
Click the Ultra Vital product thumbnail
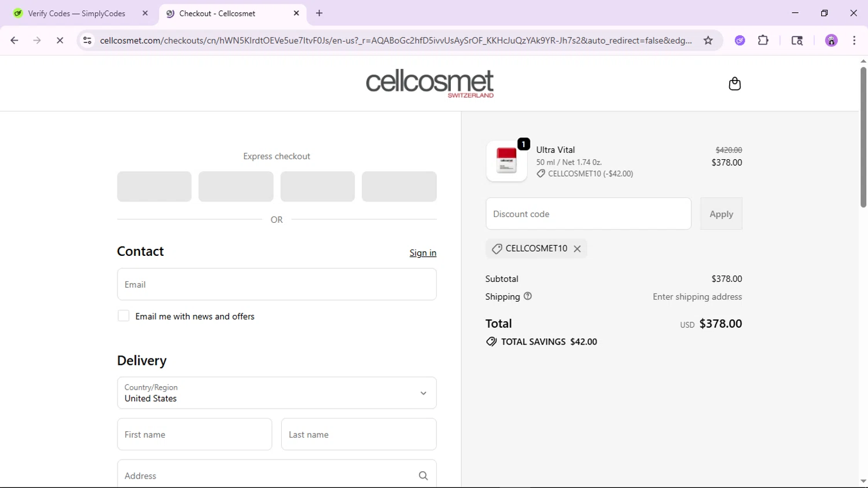click(506, 161)
